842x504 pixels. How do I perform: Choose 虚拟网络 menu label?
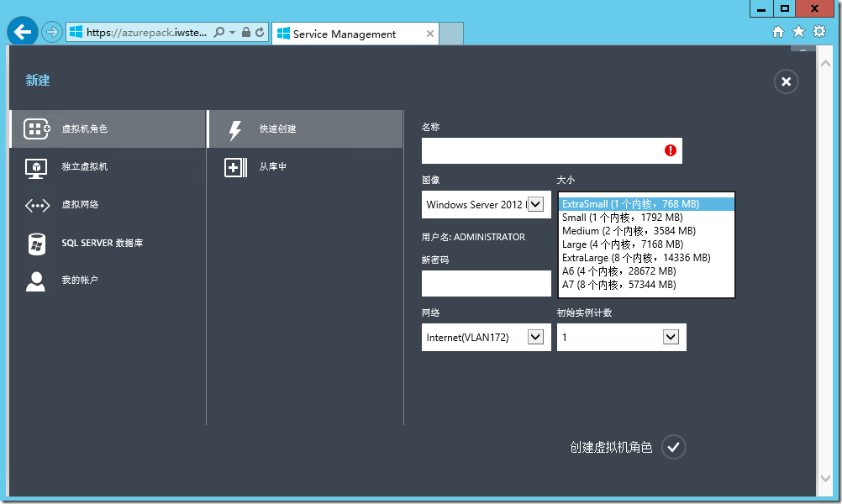(80, 204)
